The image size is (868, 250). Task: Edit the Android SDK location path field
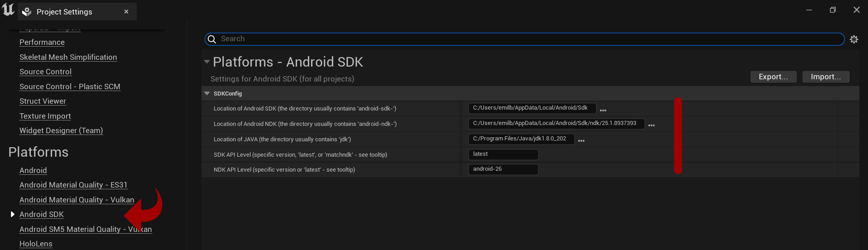[x=532, y=108]
